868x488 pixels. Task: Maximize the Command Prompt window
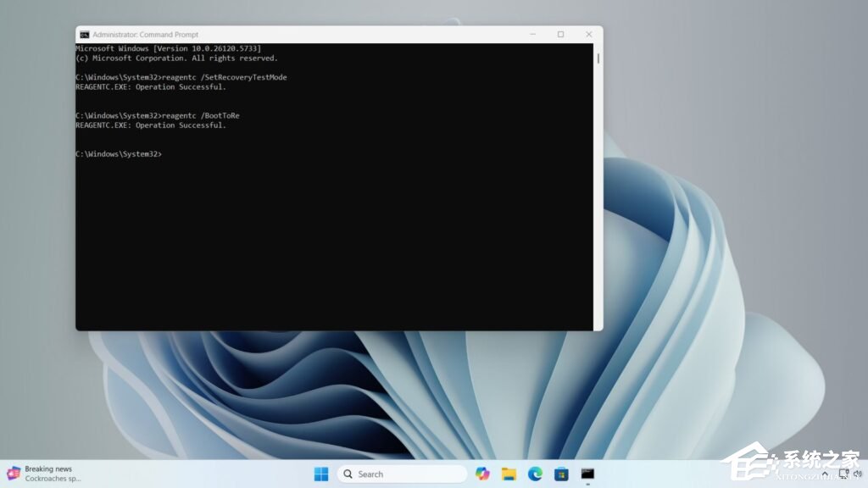[560, 35]
